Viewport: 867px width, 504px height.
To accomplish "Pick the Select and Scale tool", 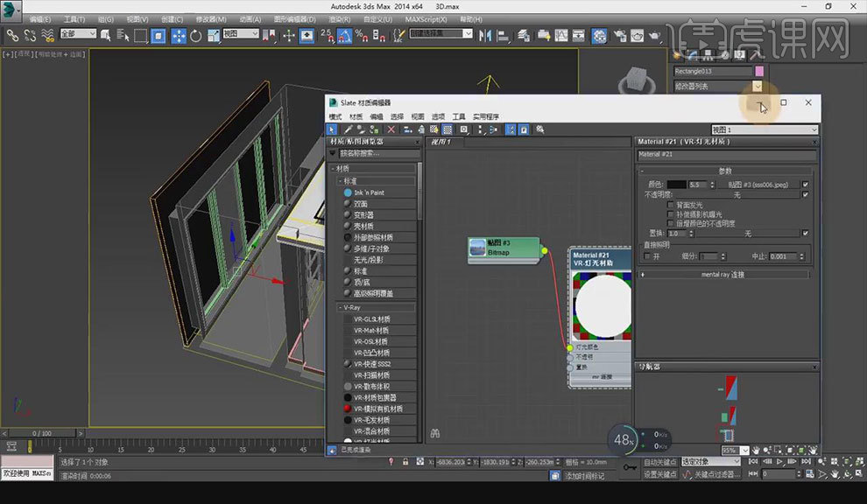I will [214, 36].
